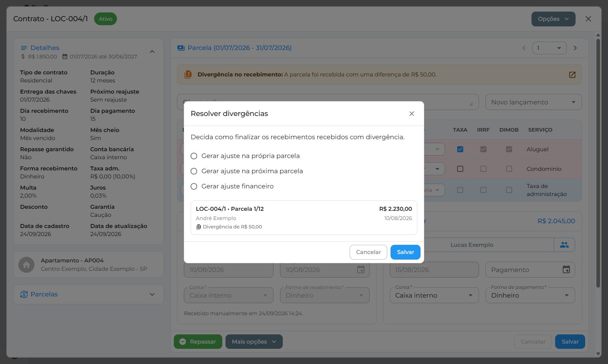Click the LOC-004/1 Parcela 1/12 card

[x=304, y=218]
